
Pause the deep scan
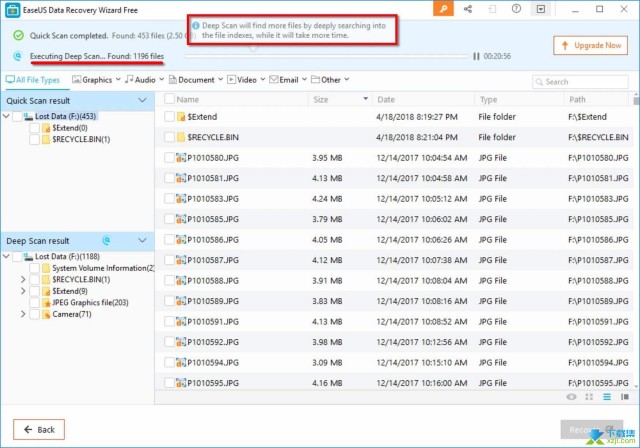click(x=476, y=56)
